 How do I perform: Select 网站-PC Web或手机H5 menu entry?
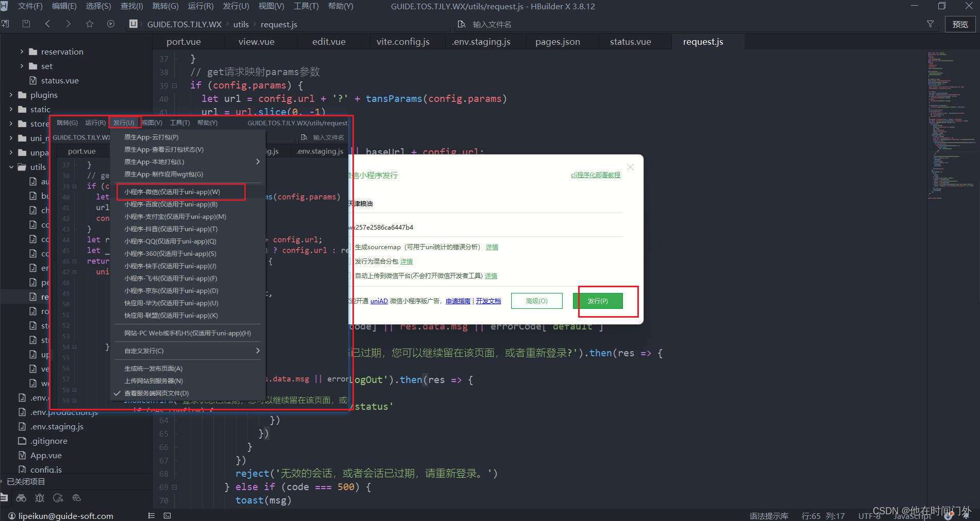pyautogui.click(x=188, y=333)
